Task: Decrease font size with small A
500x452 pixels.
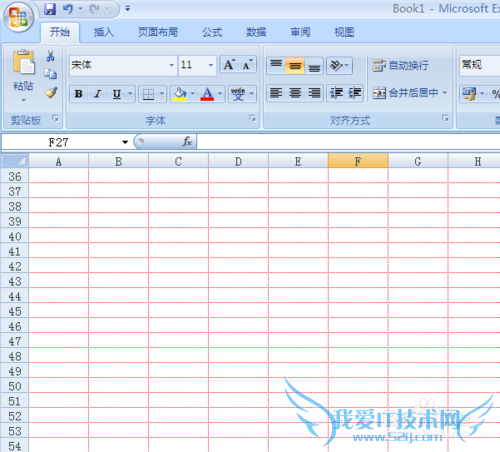Action: click(x=248, y=65)
